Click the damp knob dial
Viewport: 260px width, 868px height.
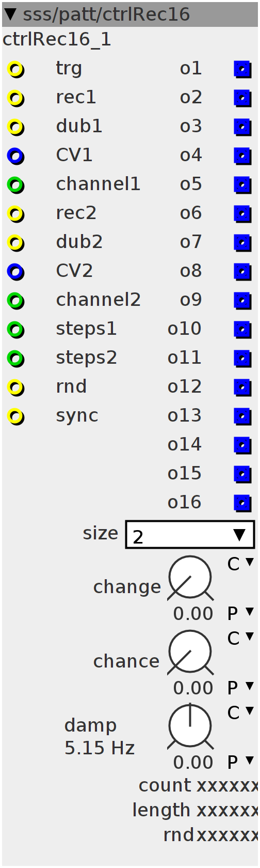point(190,727)
